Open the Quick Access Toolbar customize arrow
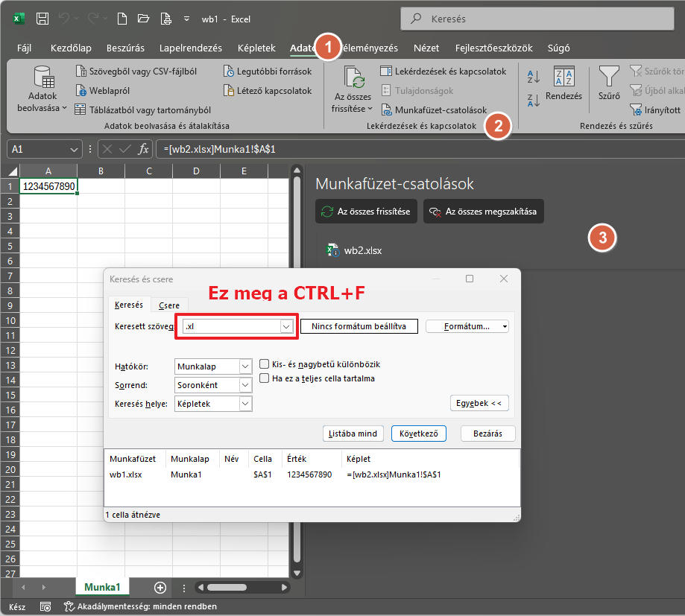685x616 pixels. pos(186,19)
